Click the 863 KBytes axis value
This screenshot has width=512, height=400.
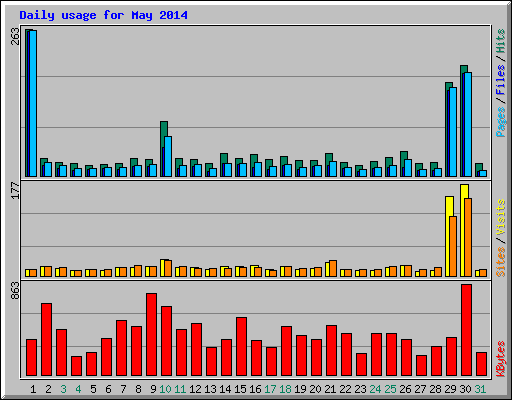pos(15,290)
